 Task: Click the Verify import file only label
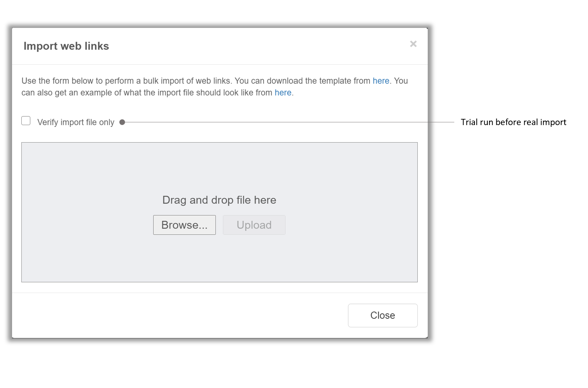pos(76,122)
